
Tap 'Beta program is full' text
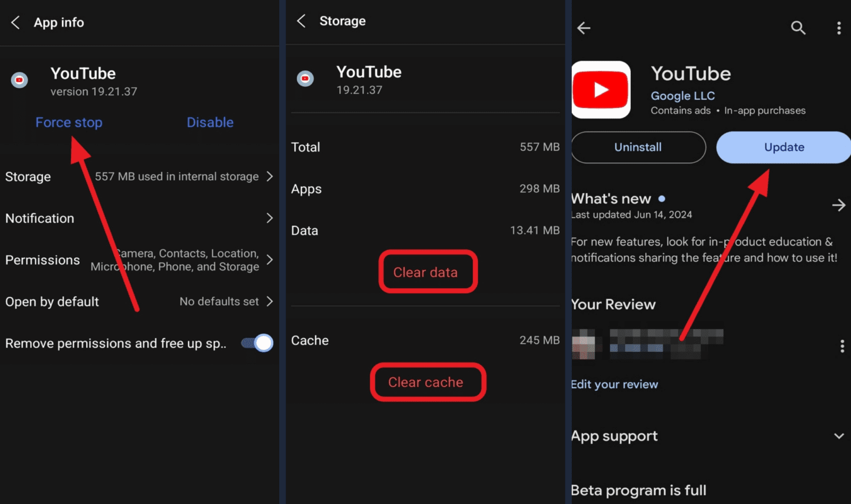638,490
